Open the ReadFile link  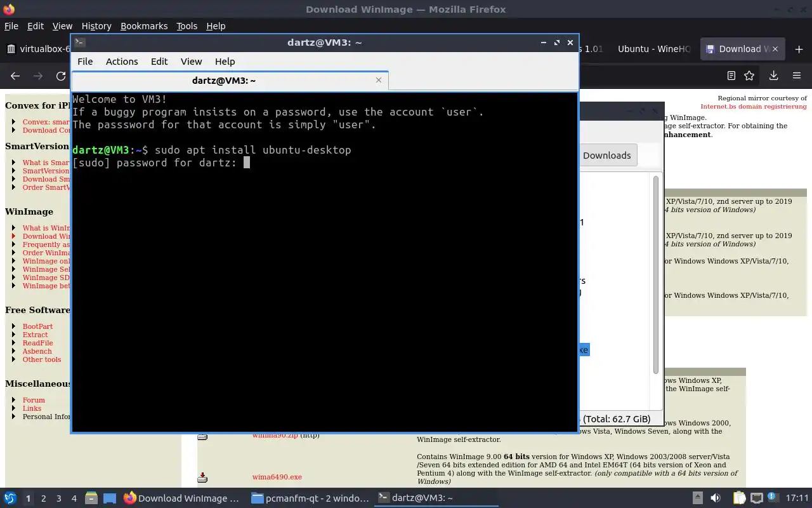pos(37,343)
